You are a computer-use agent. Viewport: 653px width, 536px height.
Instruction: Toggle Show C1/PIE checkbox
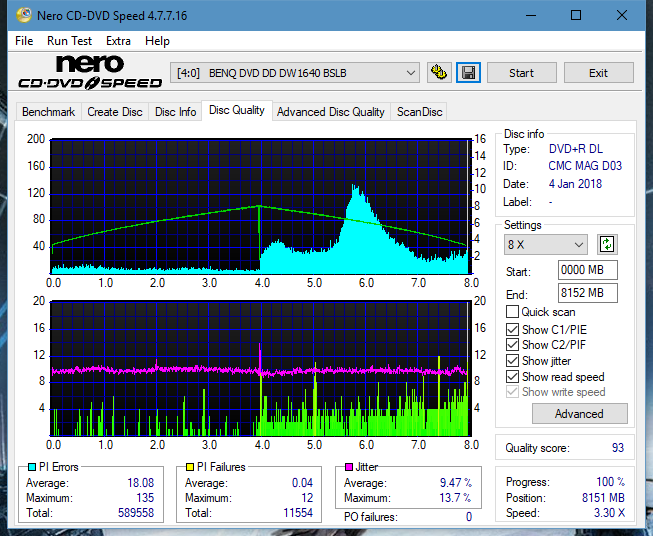512,329
